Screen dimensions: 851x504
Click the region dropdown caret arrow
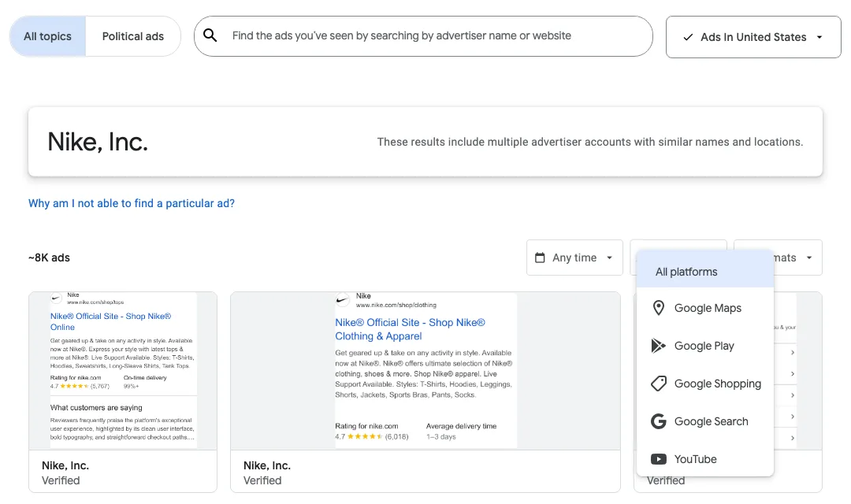(x=819, y=38)
